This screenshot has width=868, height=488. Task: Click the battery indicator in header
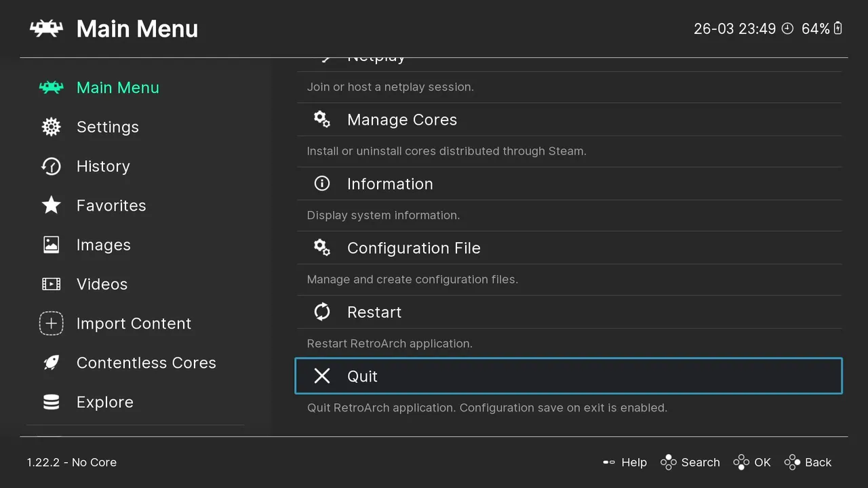(x=838, y=28)
